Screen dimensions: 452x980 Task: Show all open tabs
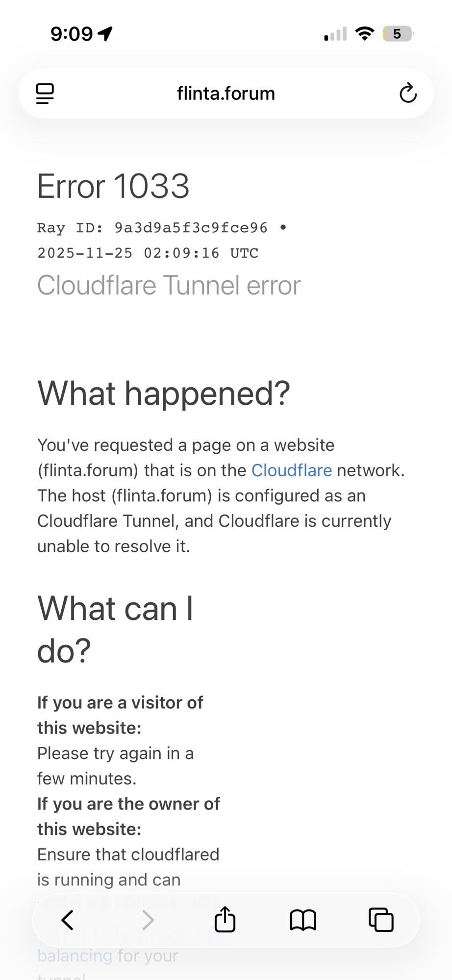click(381, 920)
